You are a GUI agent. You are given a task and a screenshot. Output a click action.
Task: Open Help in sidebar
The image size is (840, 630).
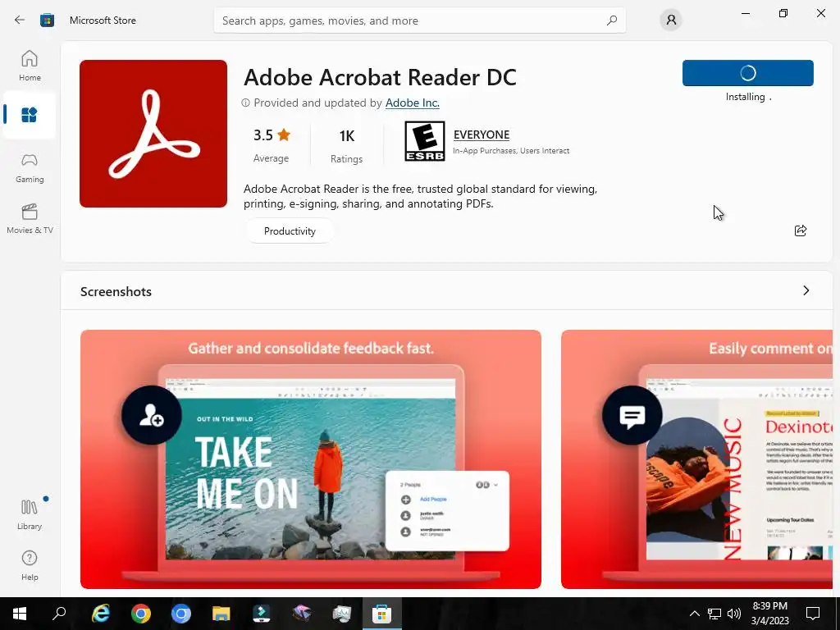point(30,566)
